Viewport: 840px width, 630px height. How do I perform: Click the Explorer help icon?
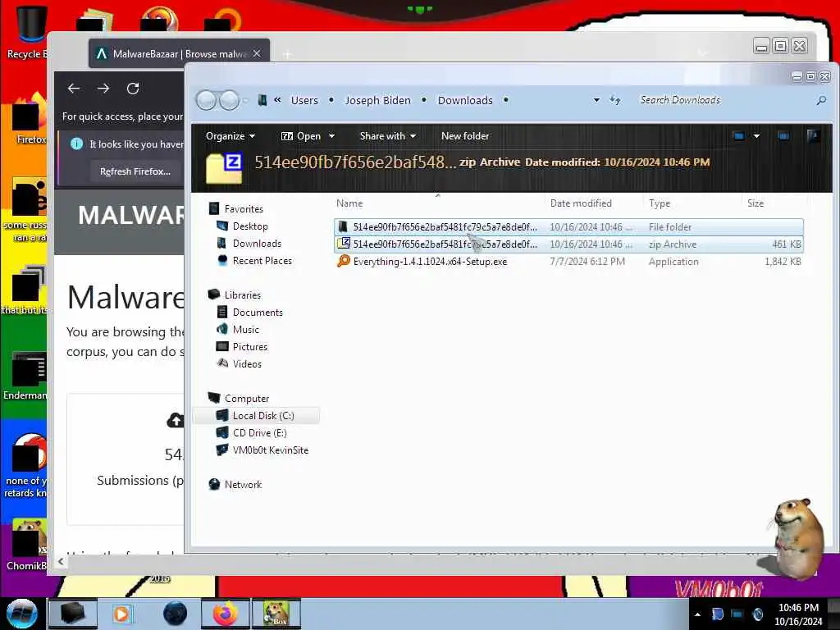click(813, 136)
